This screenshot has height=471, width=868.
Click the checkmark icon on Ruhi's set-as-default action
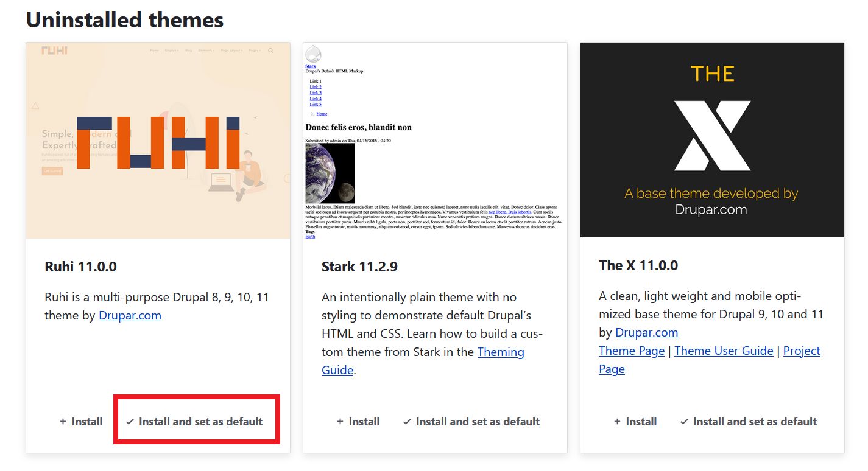[130, 421]
